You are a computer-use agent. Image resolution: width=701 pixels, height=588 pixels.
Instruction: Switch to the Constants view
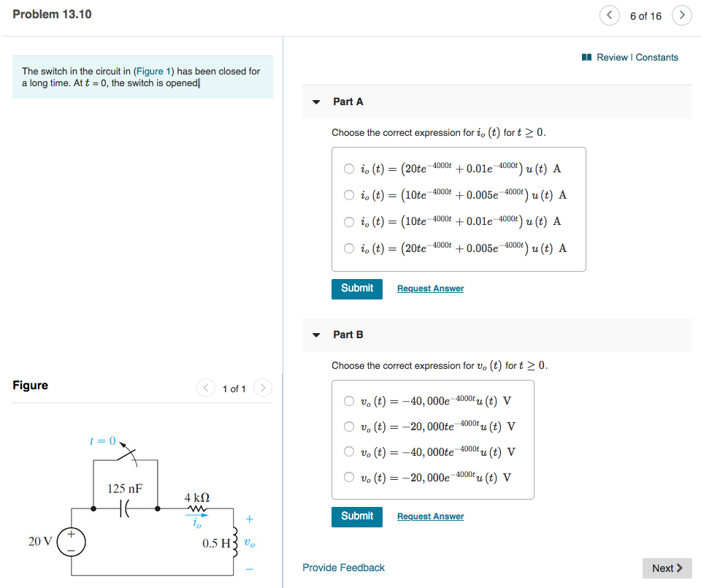click(658, 56)
